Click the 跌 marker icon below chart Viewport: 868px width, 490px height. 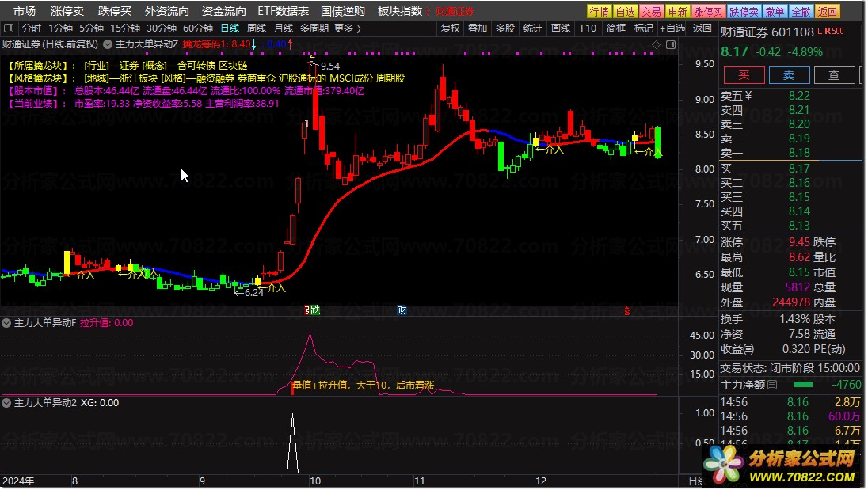(x=315, y=310)
